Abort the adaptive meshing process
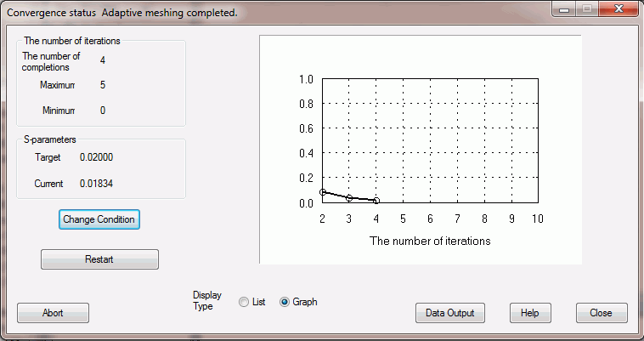 [x=53, y=313]
